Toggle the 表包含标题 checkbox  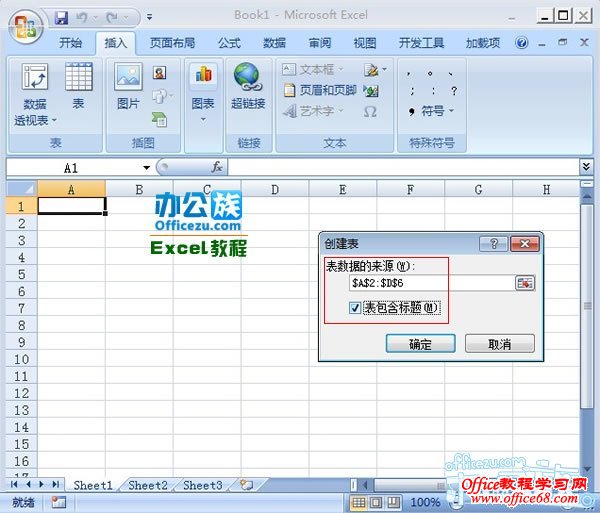click(x=355, y=308)
